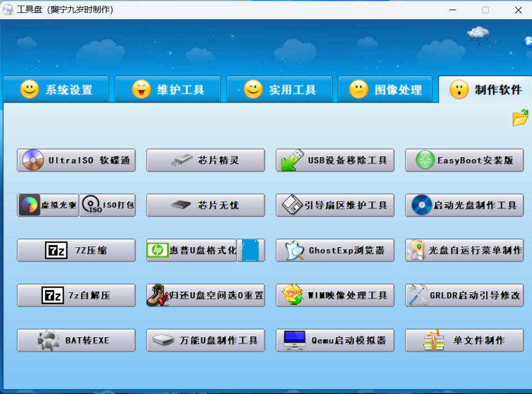This screenshot has width=532, height=394.
Task: Launch UltraISO 软碟通 disc icon button
Action: click(76, 160)
